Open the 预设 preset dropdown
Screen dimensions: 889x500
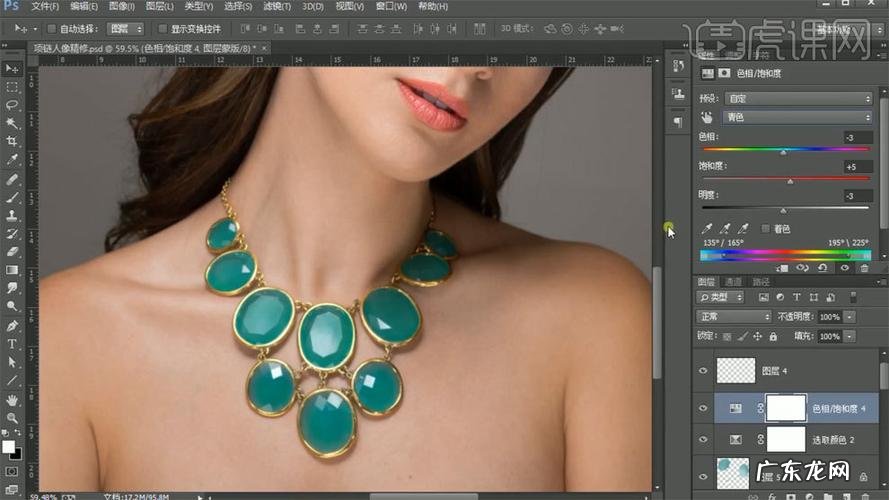[798, 99]
